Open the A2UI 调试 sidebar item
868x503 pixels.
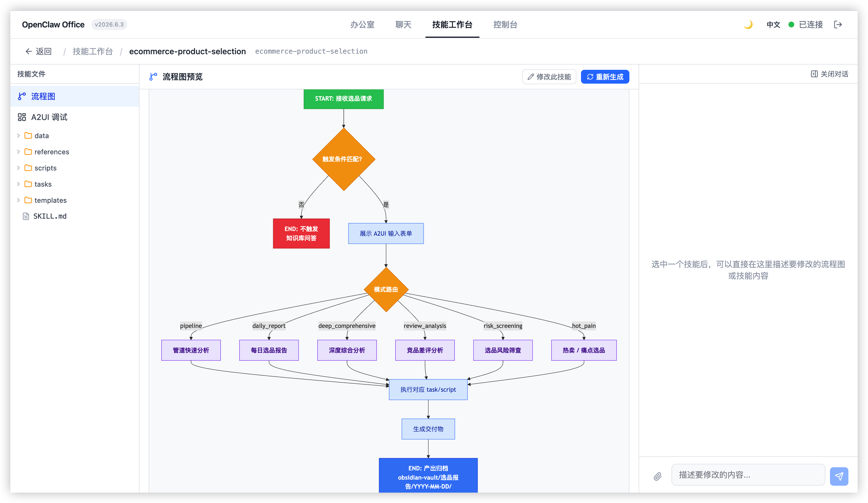(75, 117)
